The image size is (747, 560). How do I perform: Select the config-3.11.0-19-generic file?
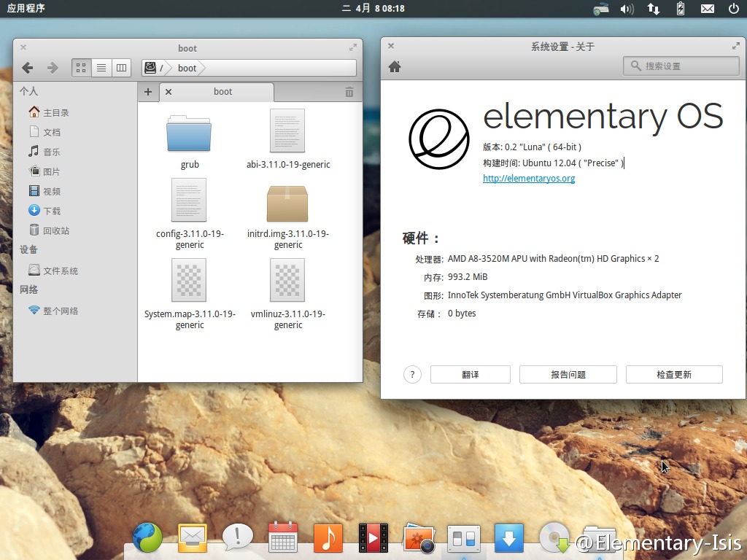tap(189, 214)
